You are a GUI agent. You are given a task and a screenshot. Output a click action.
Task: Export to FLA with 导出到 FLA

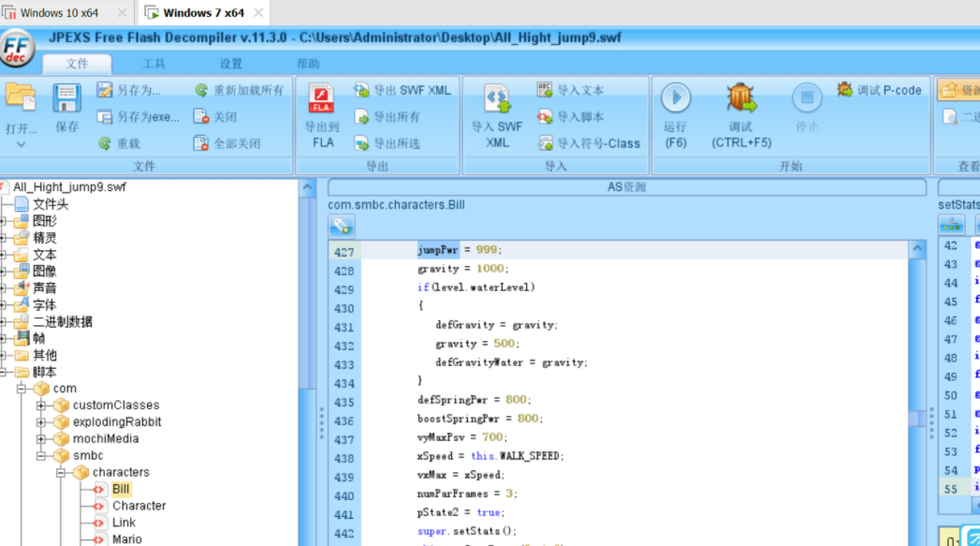point(322,117)
